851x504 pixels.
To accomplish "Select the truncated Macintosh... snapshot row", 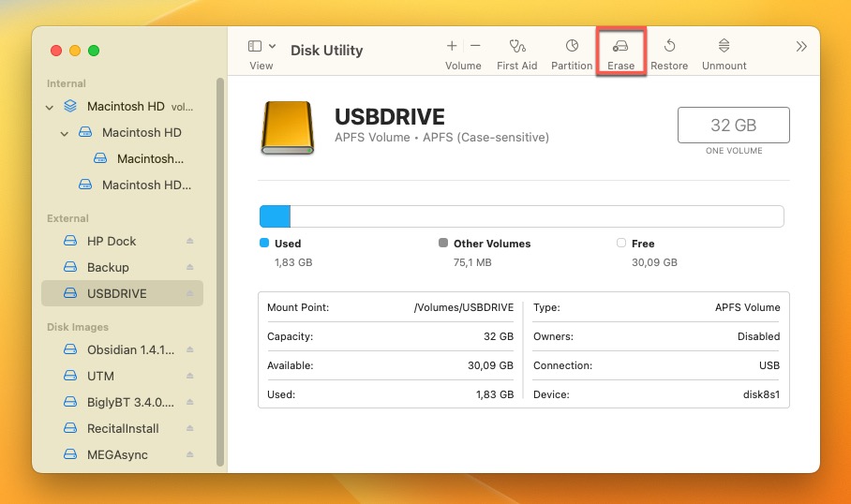I will pos(123,158).
